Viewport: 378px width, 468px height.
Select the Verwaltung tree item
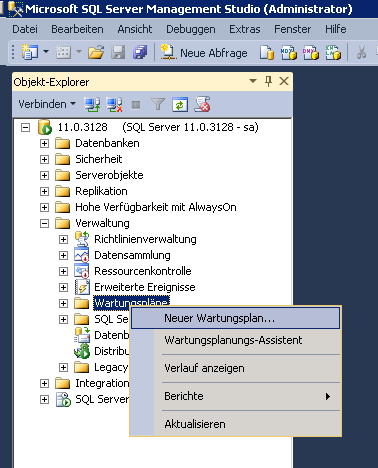tap(102, 223)
